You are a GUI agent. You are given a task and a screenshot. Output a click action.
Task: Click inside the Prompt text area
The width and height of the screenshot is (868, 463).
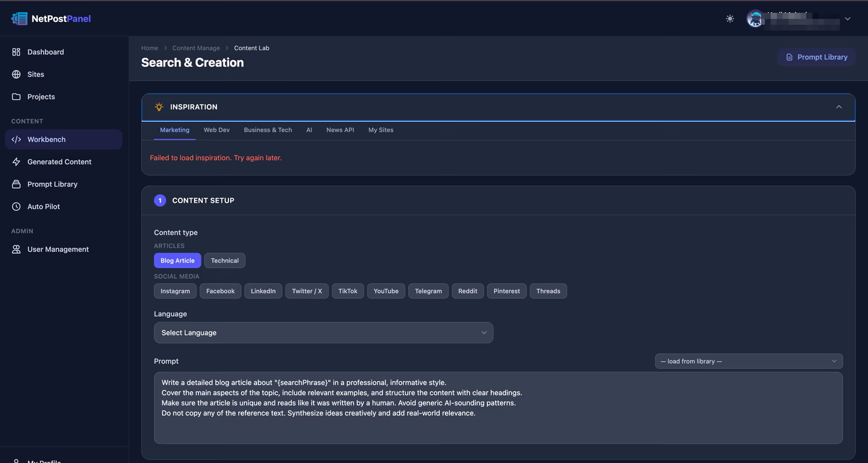[498, 408]
